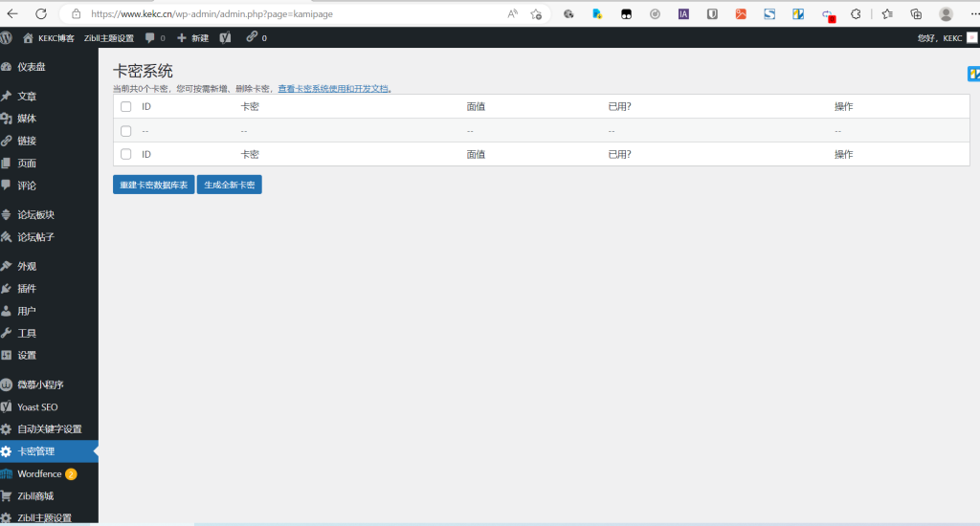980x526 pixels.
Task: Click the 插件 plugin icon in sidebar
Action: click(7, 288)
